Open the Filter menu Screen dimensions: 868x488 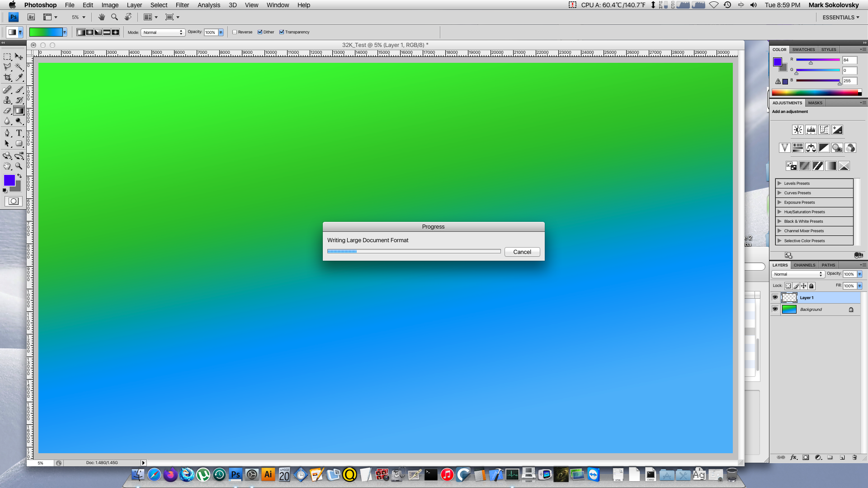coord(182,5)
